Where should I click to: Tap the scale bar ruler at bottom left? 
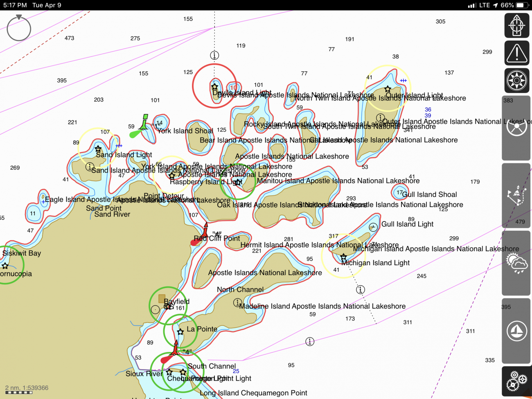(19, 393)
